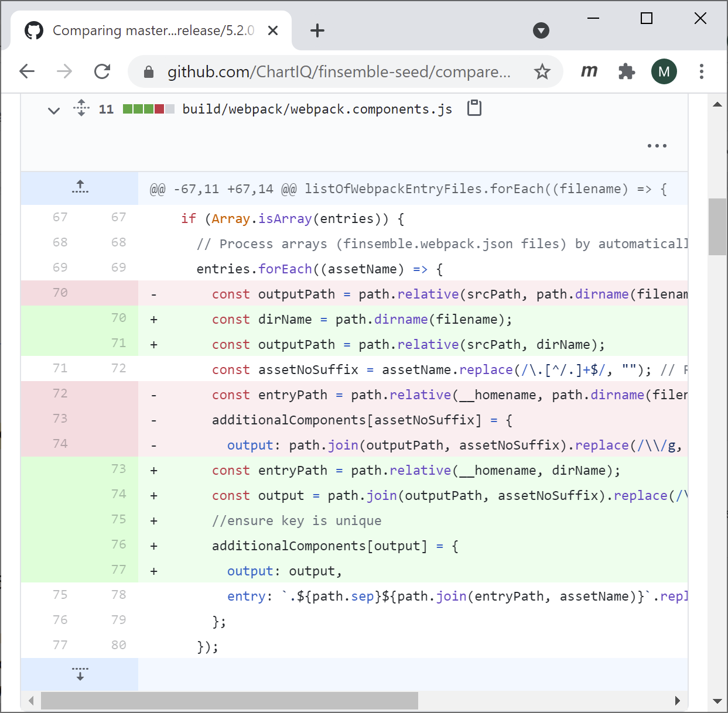Image resolution: width=728 pixels, height=713 pixels.
Task: Go forward with the browser arrow
Action: [x=64, y=71]
